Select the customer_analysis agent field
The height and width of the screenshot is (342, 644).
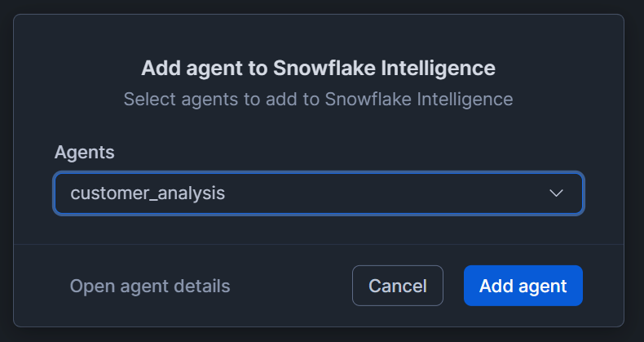coord(318,193)
